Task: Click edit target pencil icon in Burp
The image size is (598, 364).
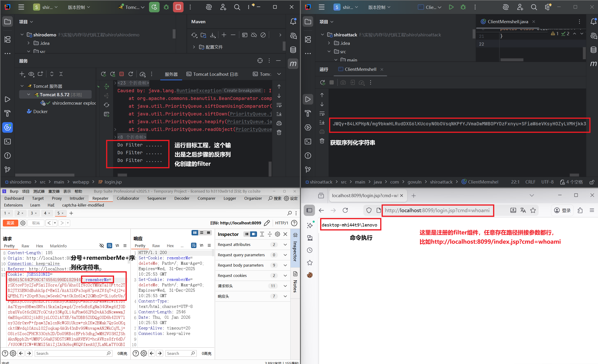Action: 267,223
